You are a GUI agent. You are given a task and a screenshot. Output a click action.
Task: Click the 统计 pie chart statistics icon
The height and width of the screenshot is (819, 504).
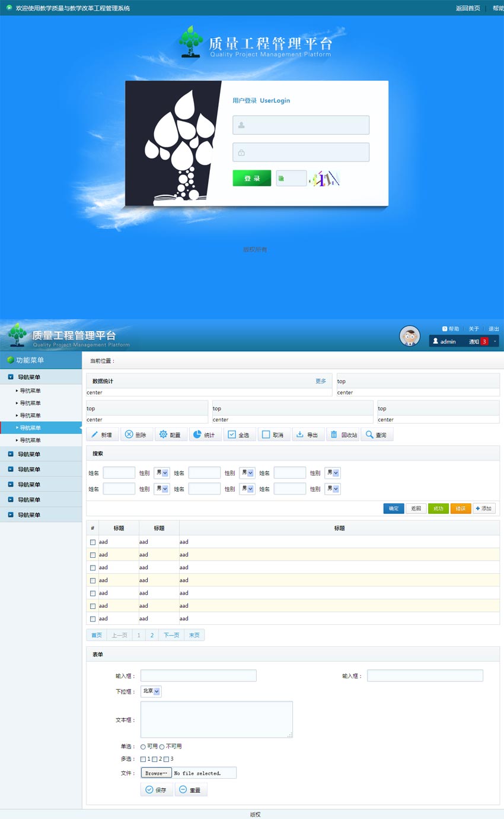[x=198, y=434]
